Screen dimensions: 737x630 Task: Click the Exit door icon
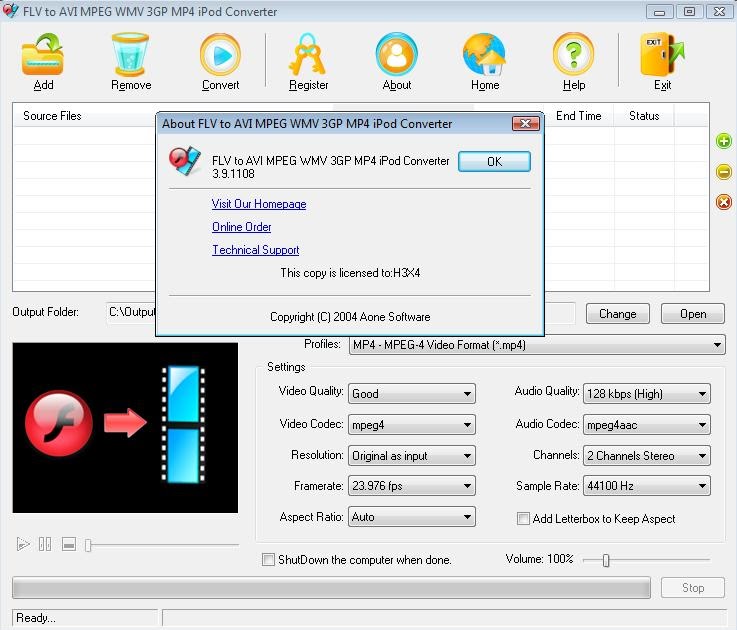pyautogui.click(x=662, y=55)
